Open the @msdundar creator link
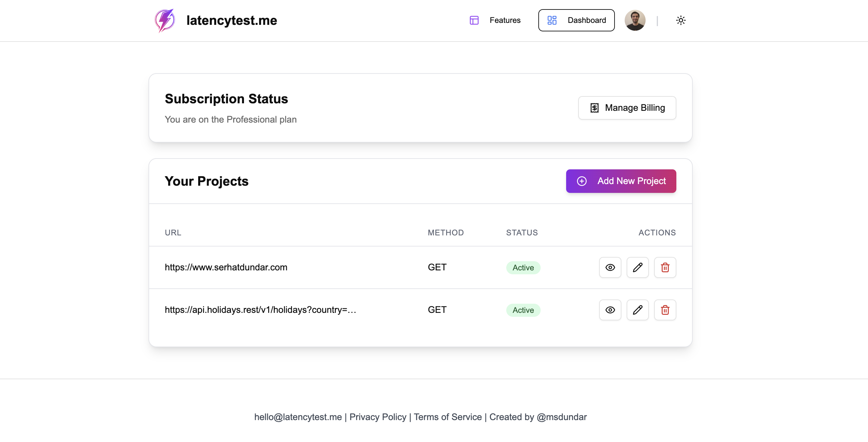868x442 pixels. coord(561,417)
